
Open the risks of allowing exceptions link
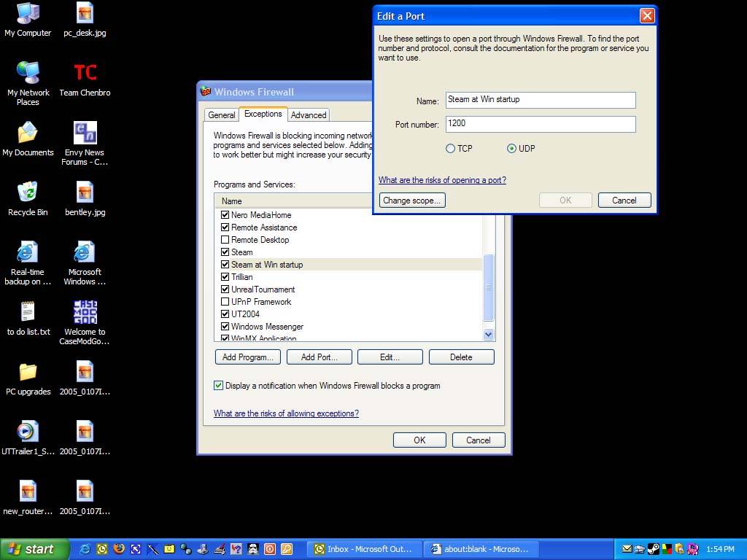286,413
